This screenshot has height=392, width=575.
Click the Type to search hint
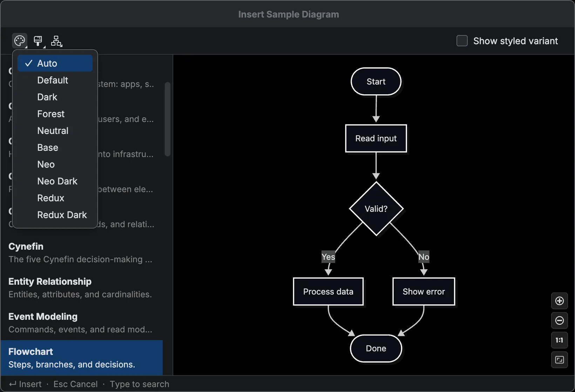139,384
